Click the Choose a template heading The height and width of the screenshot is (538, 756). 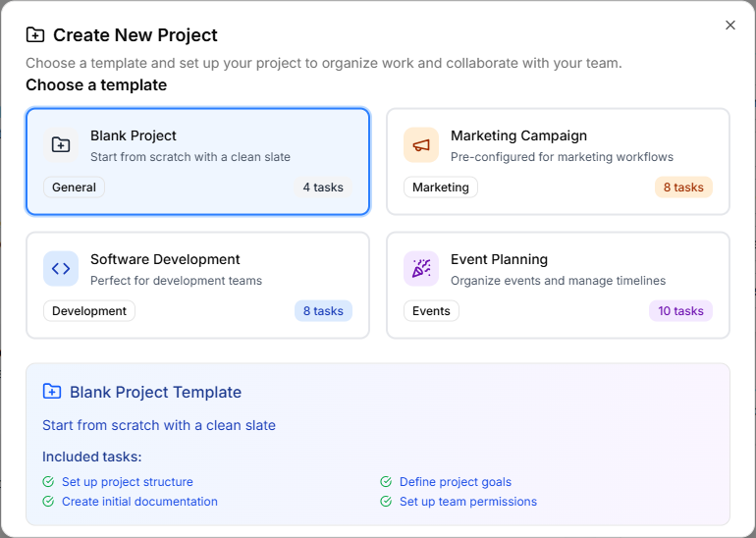(96, 84)
